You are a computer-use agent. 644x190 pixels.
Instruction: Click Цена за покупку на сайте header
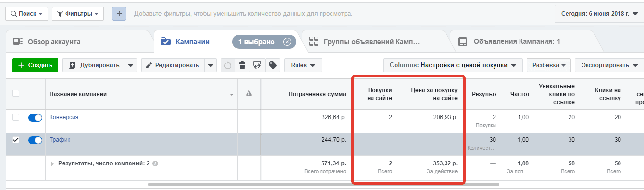(429, 94)
